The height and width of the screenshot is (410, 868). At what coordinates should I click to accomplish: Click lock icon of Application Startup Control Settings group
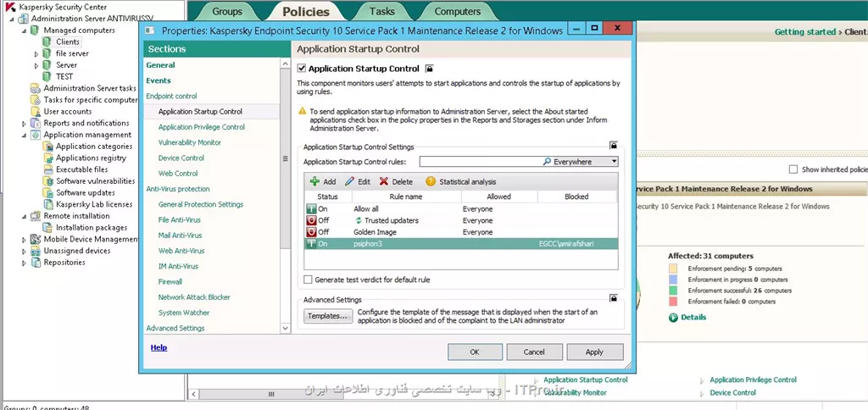(x=614, y=146)
